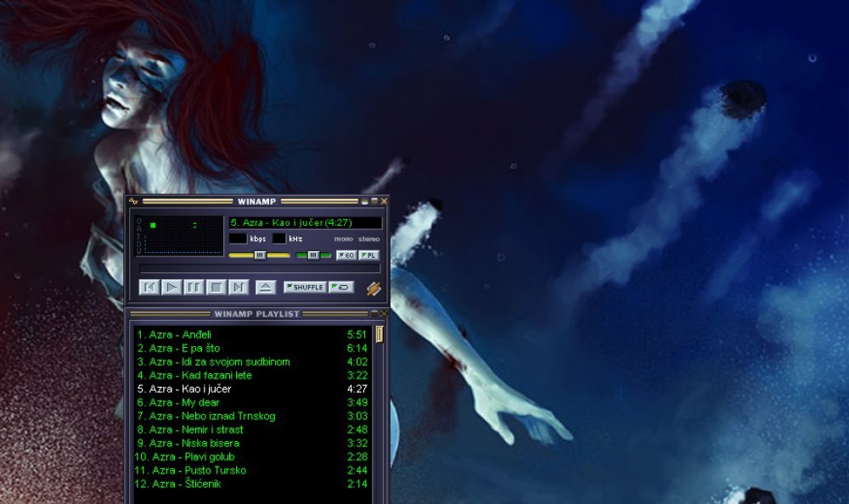Click the song position seek bar
This screenshot has width=849, height=504.
point(260,268)
